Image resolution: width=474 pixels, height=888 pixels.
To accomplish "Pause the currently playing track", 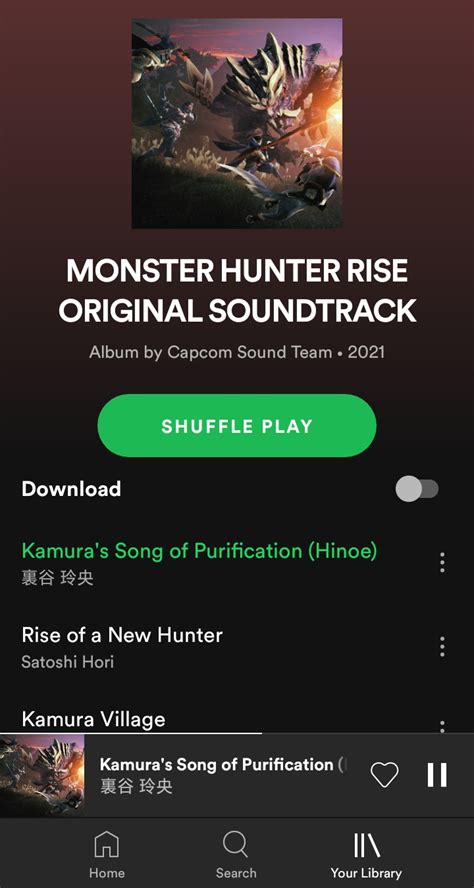I will [437, 775].
